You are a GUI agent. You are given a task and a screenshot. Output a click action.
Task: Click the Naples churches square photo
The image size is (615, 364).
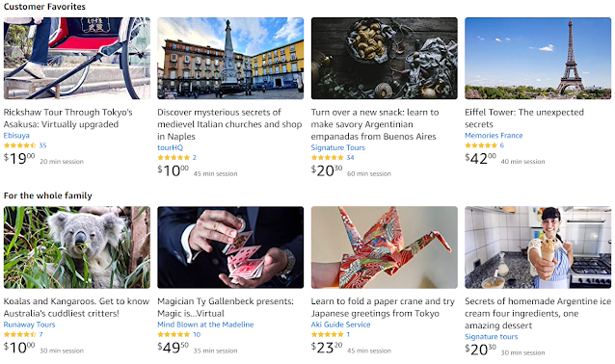point(230,58)
